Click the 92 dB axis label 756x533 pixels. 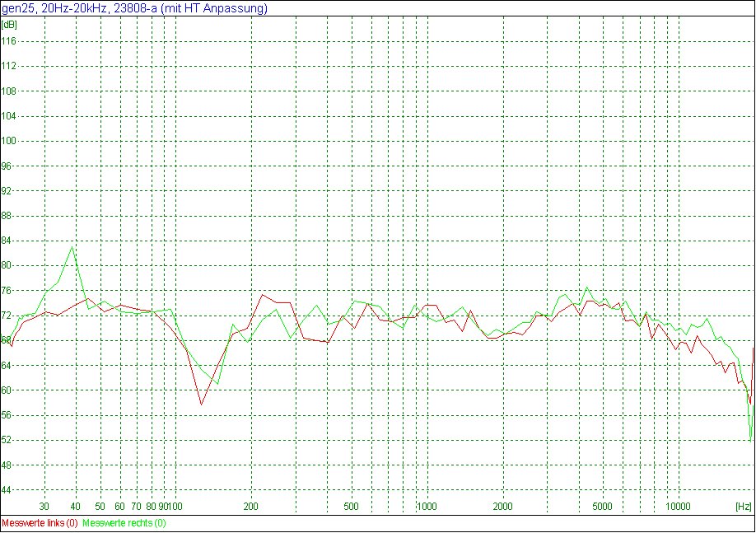pos(7,190)
